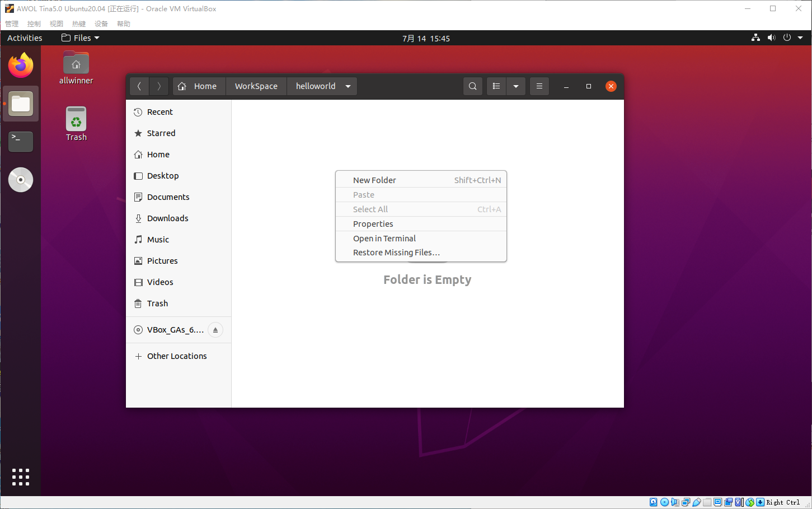Open the date and time menu

coord(426,38)
